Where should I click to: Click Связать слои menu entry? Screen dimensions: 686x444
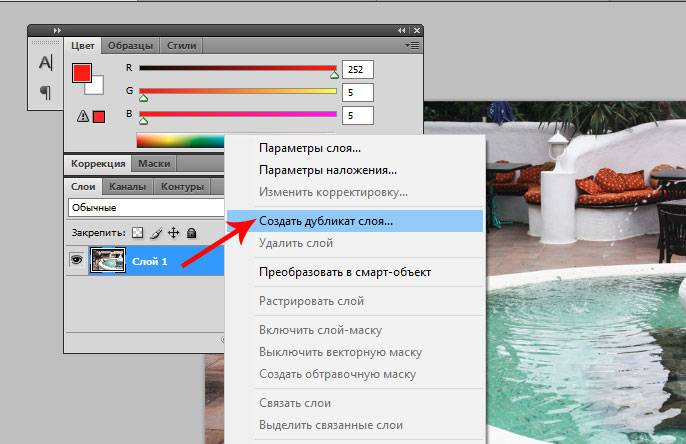pyautogui.click(x=295, y=403)
